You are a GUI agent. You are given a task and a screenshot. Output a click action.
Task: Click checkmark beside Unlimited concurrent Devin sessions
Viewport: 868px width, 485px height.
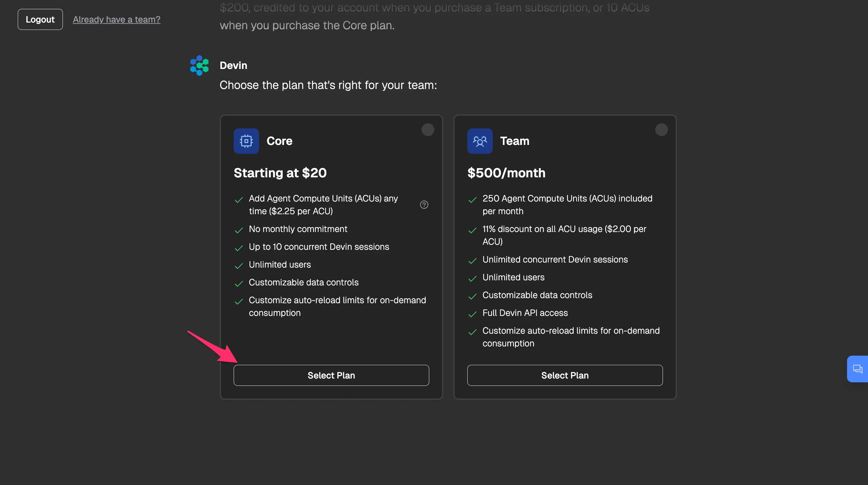[x=472, y=261]
